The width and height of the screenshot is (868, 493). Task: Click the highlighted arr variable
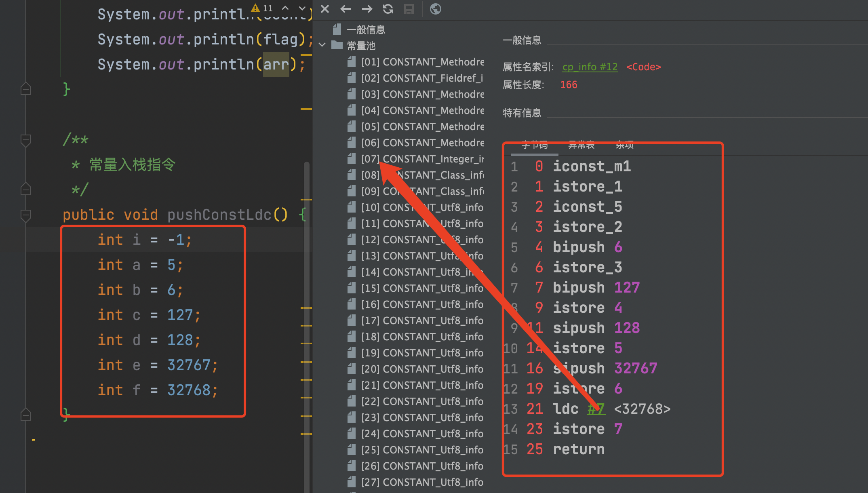click(x=276, y=64)
